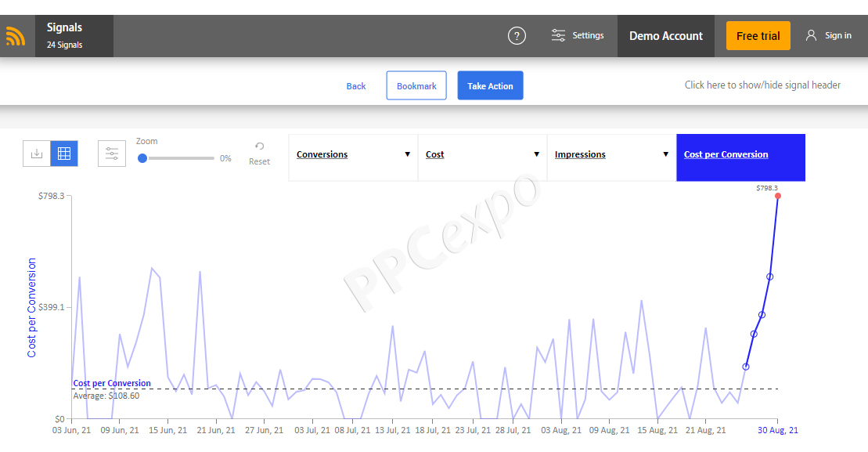868x452 pixels.
Task: Click the show/hide signal header text
Action: point(762,85)
